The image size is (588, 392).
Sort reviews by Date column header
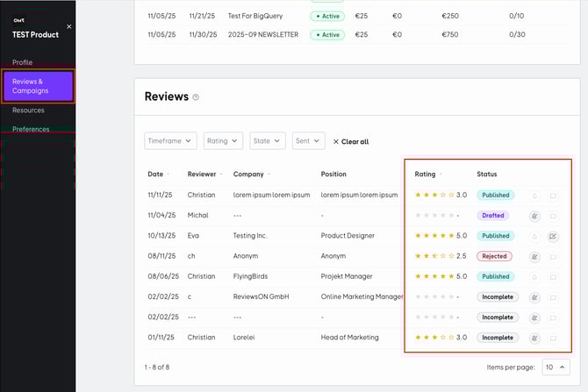pos(158,174)
